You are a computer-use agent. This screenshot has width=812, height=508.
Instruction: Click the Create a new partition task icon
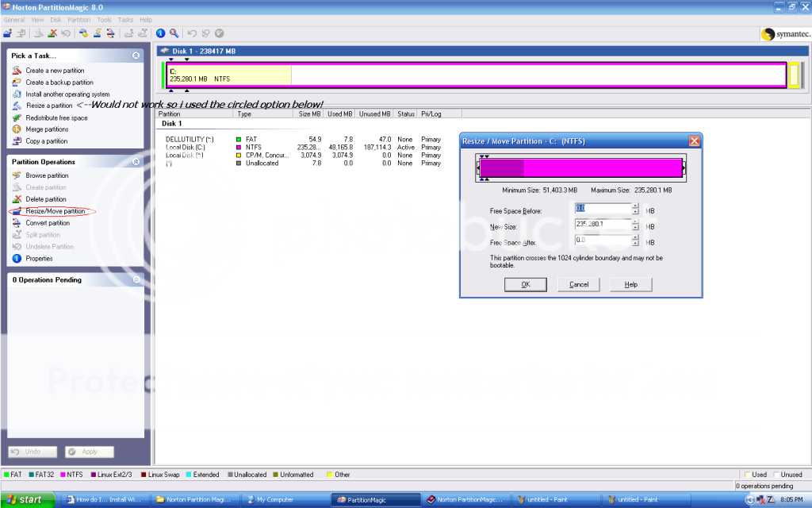click(x=17, y=71)
